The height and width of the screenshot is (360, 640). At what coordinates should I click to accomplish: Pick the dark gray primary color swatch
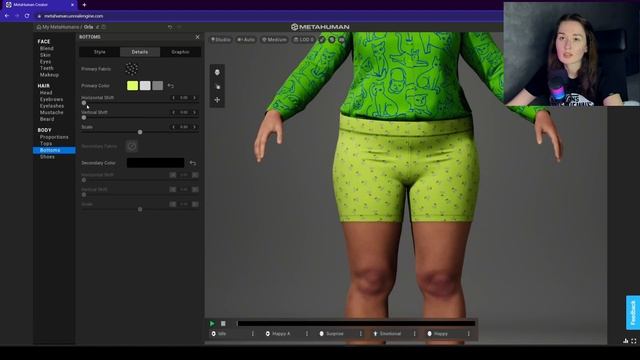pos(158,86)
